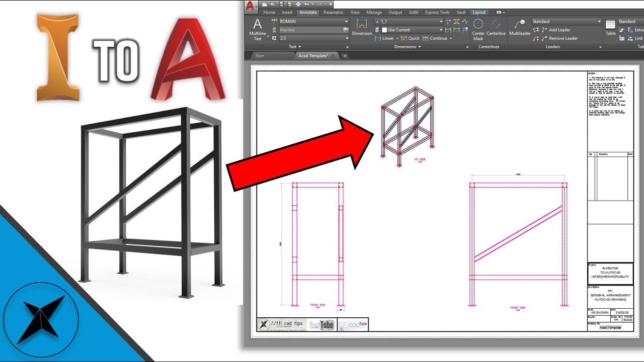Click the Open file icon in quick access toolbar
Viewport: 644px width, 362px height.
pyautogui.click(x=273, y=4)
